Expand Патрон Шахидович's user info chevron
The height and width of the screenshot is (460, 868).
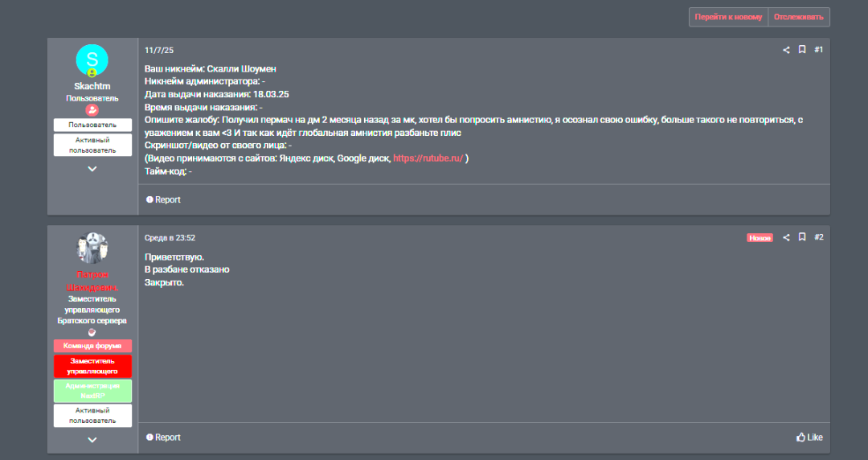[x=92, y=440]
